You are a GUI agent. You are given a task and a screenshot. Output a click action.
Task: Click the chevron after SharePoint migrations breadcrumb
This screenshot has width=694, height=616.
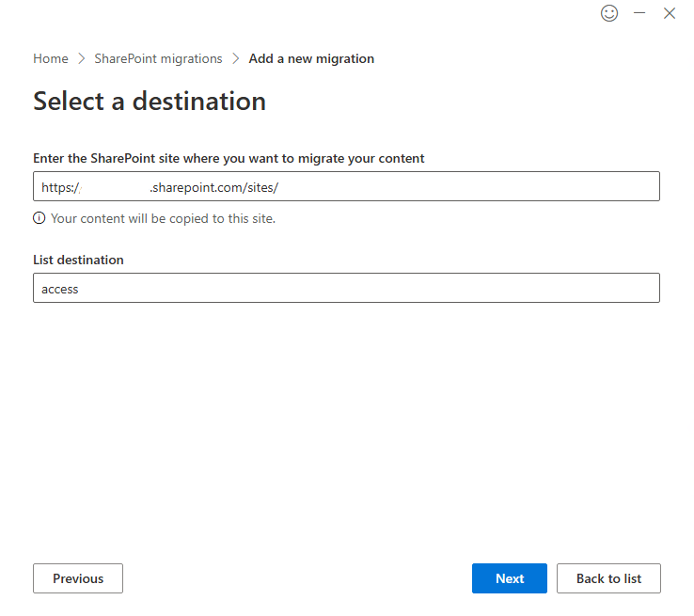tap(235, 58)
